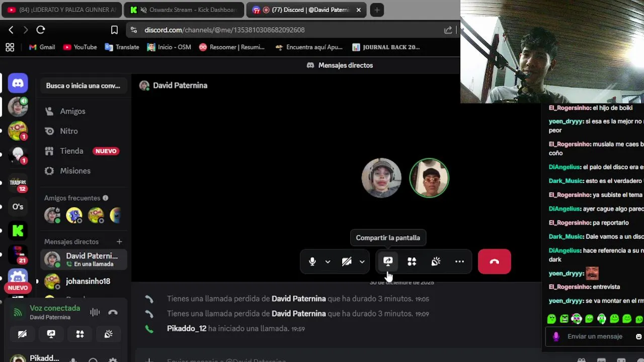This screenshot has height=362, width=644.
Task: Open Discord home direct messages icon
Action: 18,83
